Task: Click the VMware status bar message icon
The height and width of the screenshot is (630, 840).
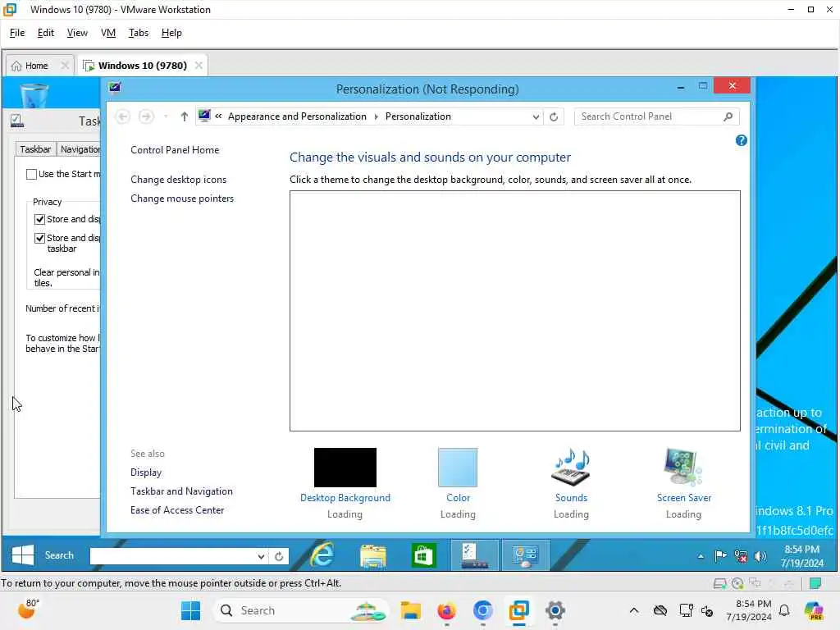Action: (815, 583)
